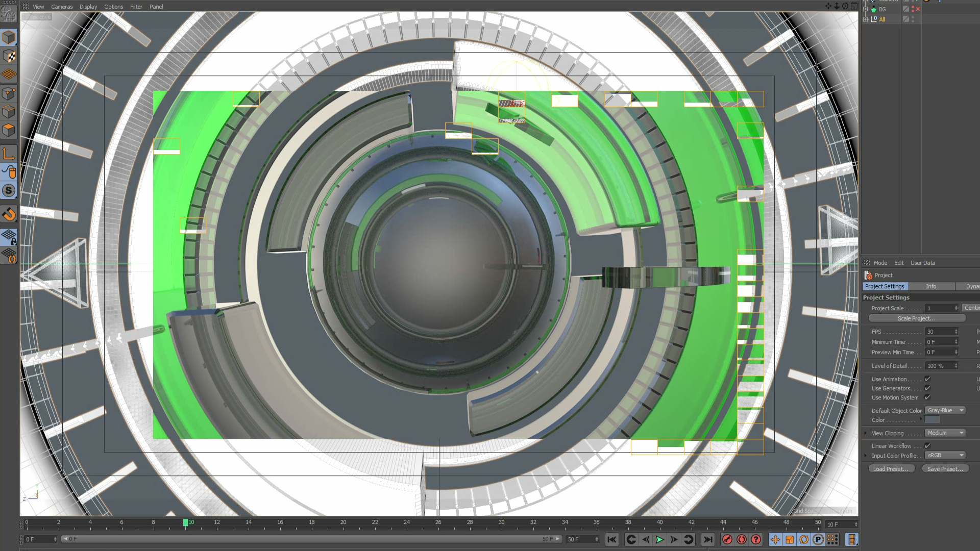Click the Scale Project button
The width and height of the screenshot is (980, 551).
coord(917,318)
